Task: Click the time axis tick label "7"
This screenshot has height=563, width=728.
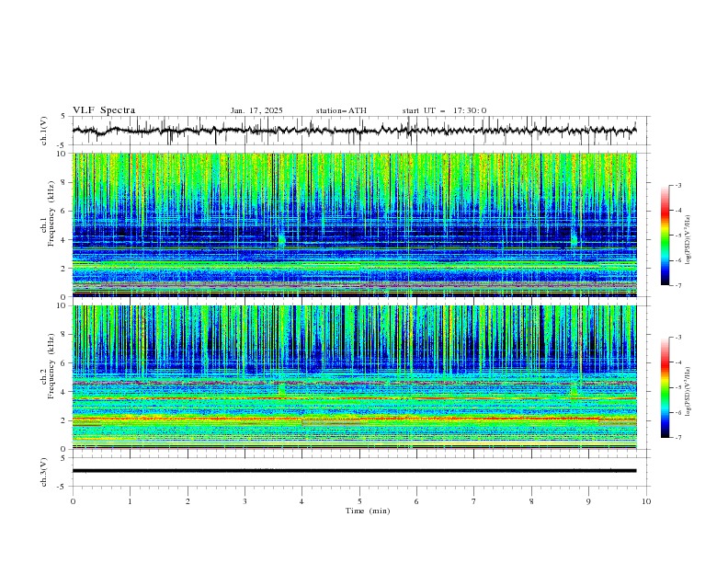Action: click(474, 501)
